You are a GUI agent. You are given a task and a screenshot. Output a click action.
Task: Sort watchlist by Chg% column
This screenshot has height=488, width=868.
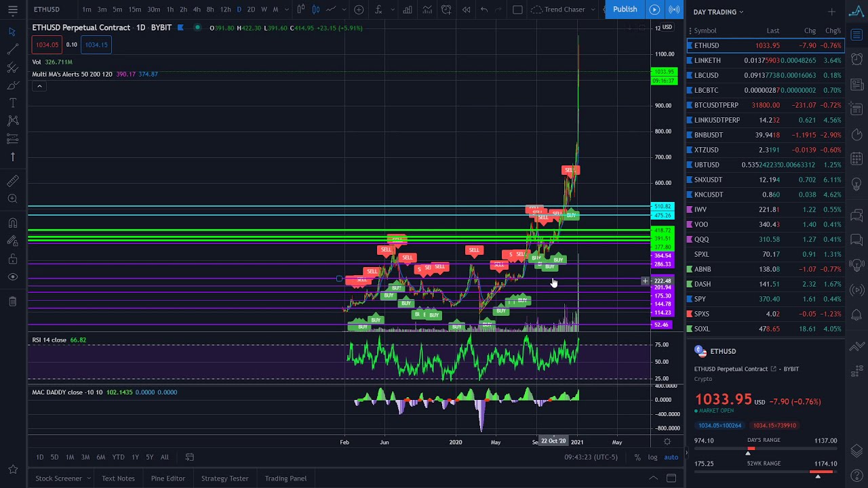833,30
